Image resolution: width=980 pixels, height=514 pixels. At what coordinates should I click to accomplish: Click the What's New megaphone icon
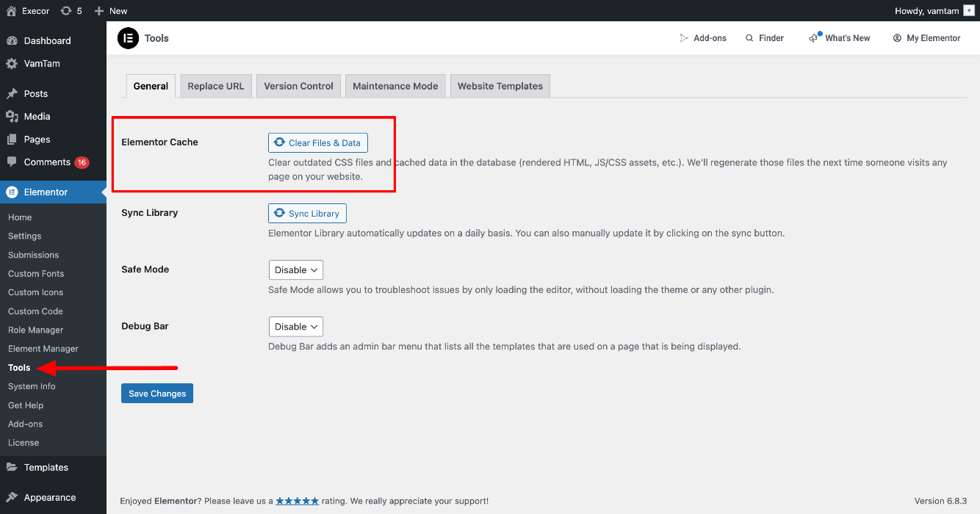pyautogui.click(x=814, y=37)
